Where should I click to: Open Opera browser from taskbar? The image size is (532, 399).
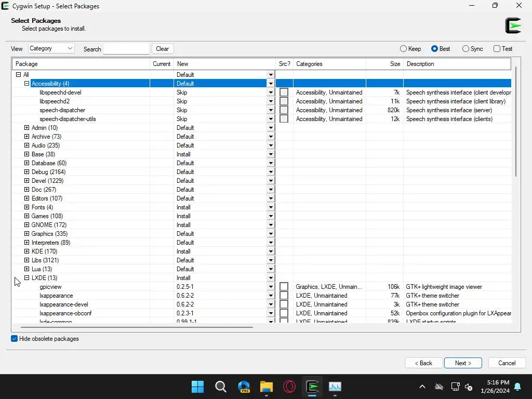click(289, 387)
